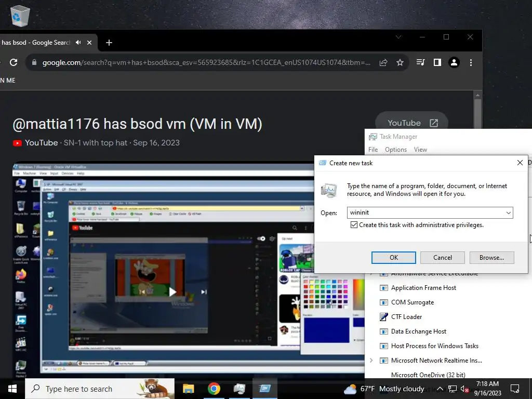Switch to Task Manager on taskbar
532x399 pixels.
coord(239,389)
